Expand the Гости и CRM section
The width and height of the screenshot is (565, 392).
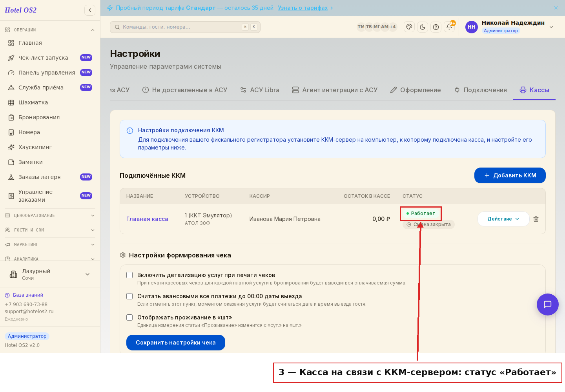[50, 230]
